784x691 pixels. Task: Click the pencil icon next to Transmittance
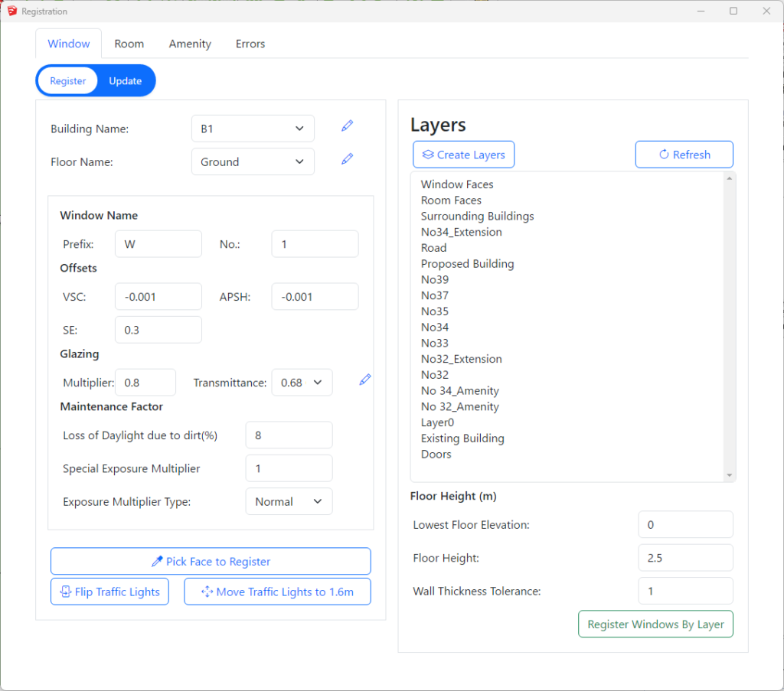(365, 380)
